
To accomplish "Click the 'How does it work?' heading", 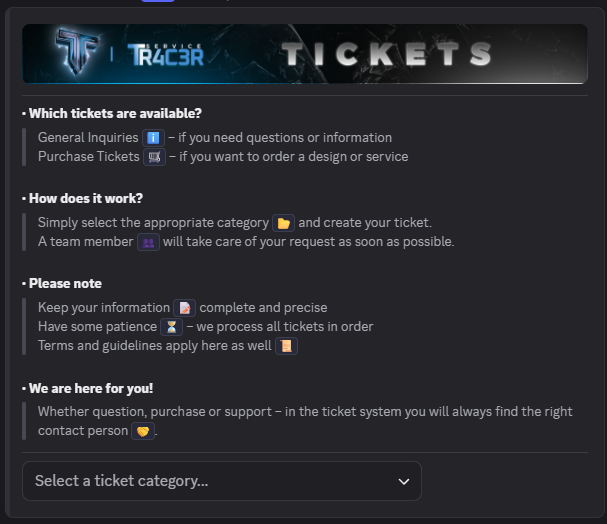I will pyautogui.click(x=86, y=198).
